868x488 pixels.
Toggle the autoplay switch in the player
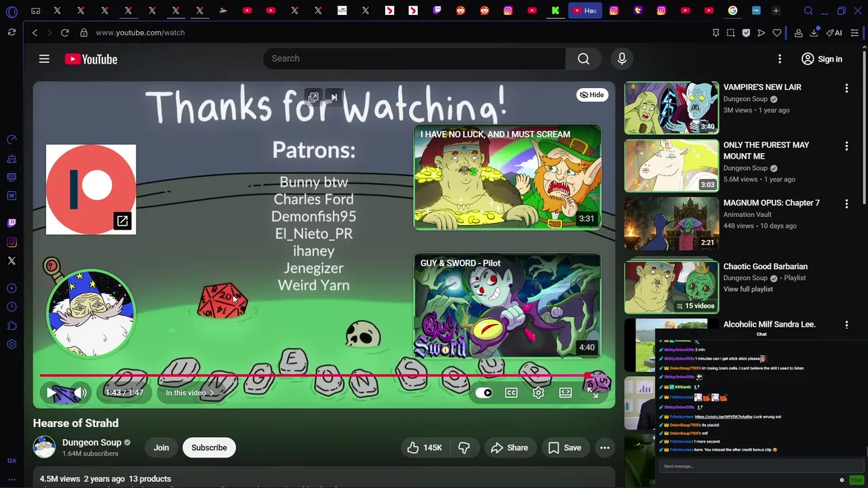pos(484,392)
